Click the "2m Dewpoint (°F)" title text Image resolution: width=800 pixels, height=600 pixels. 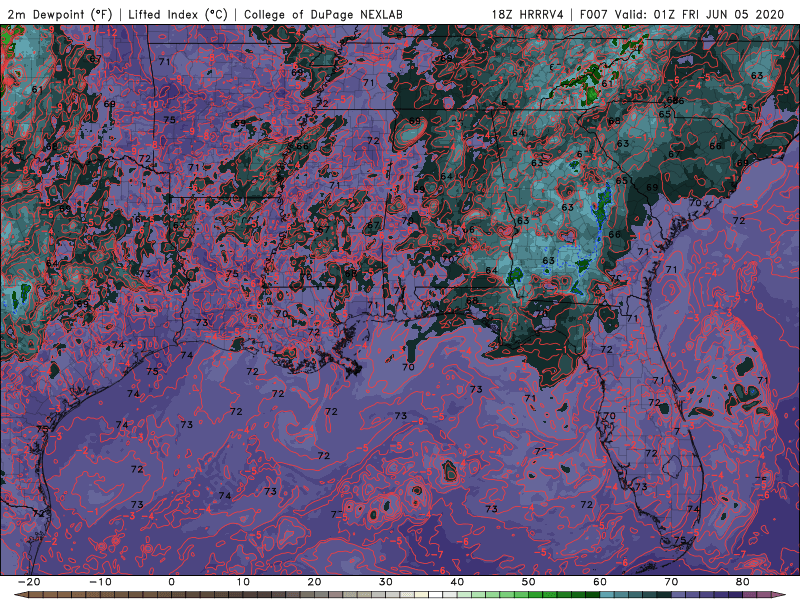pos(60,15)
